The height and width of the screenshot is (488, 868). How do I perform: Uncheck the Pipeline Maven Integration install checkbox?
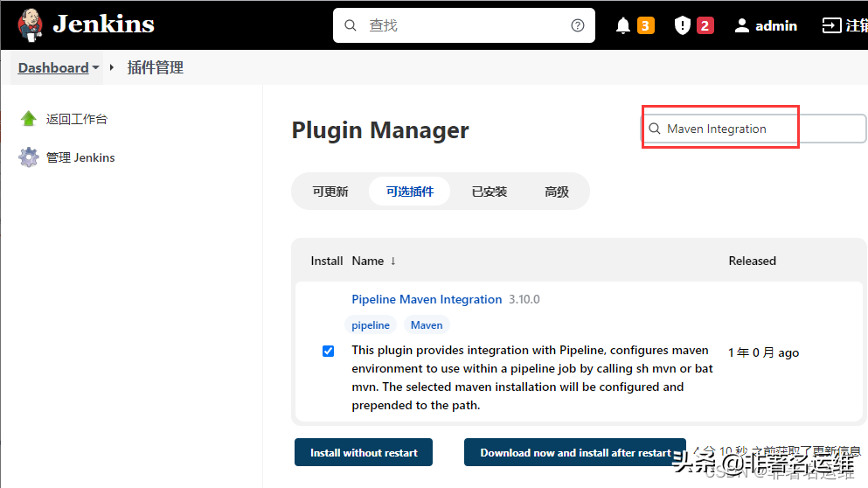[329, 352]
